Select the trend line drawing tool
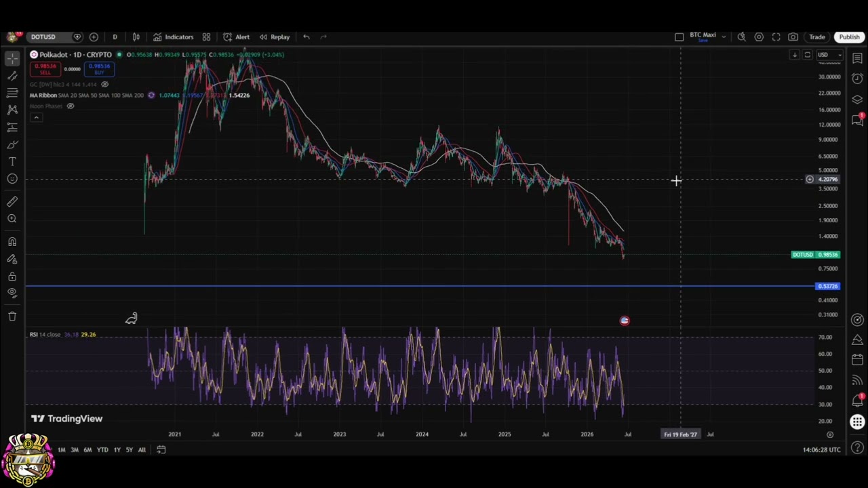 [x=12, y=76]
